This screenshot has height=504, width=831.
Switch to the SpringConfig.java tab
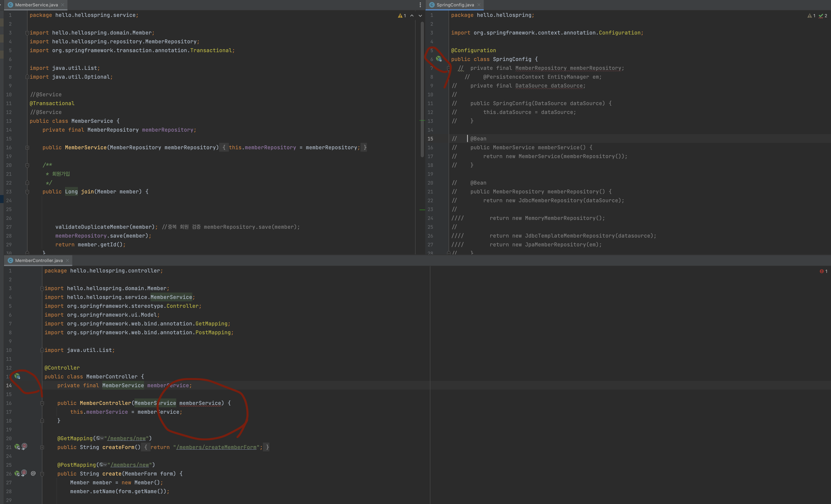455,5
